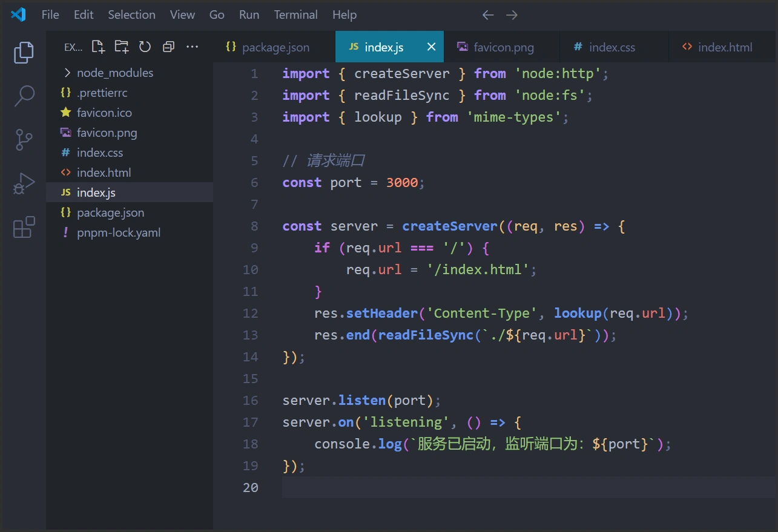778x532 pixels.
Task: Go back with the left arrow
Action: click(x=488, y=15)
